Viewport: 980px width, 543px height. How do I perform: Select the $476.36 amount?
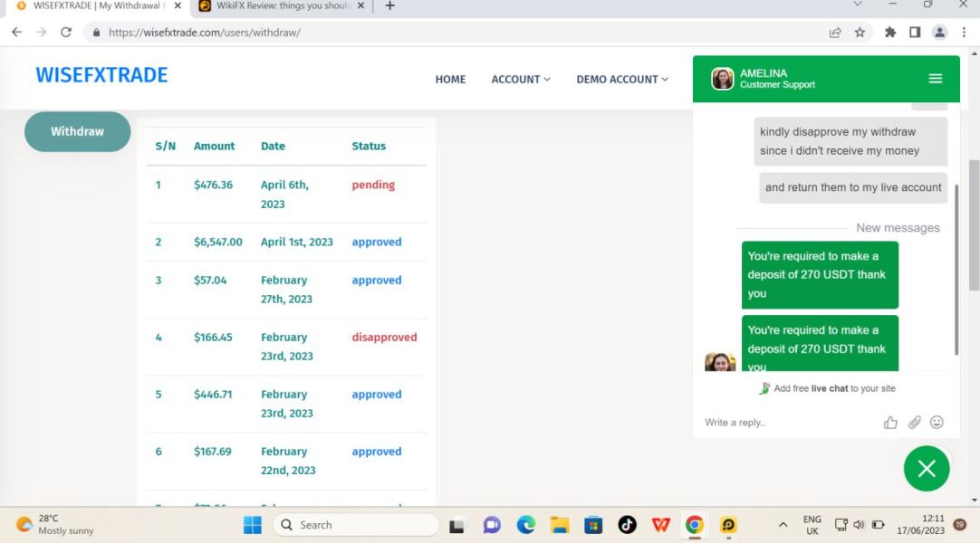coord(213,185)
